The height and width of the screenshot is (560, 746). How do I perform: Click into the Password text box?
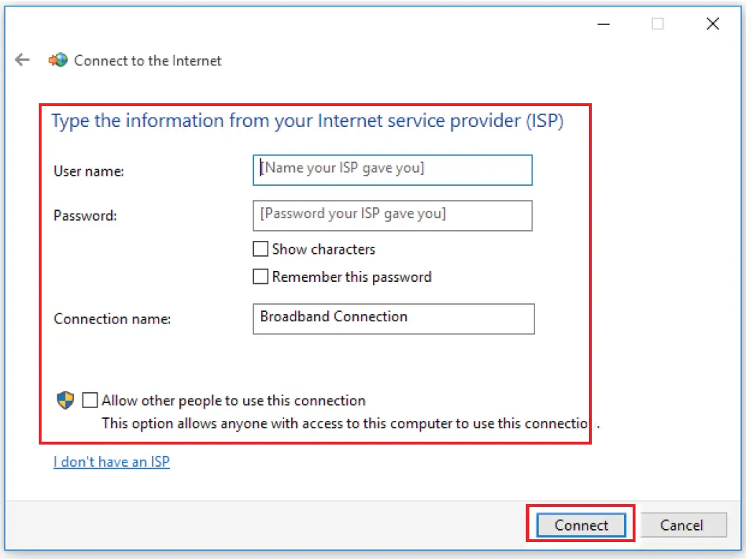(x=392, y=215)
